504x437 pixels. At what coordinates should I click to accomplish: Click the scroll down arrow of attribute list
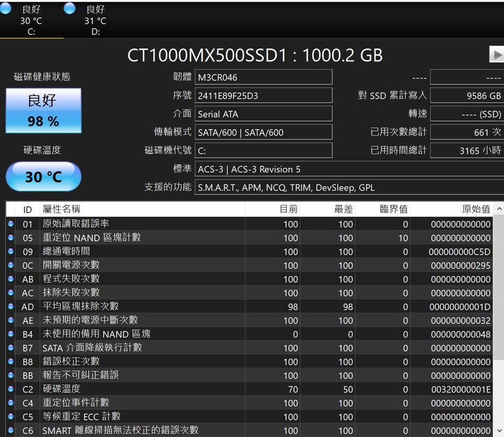499,431
